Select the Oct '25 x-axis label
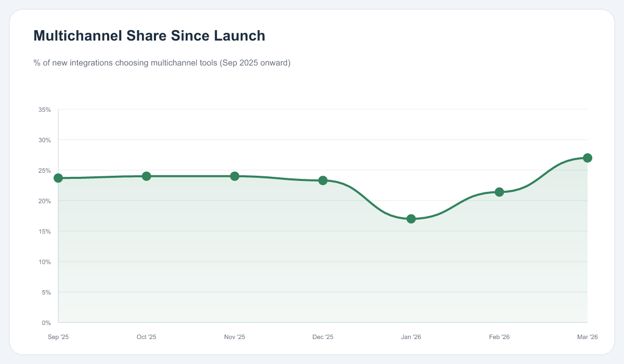The image size is (624, 364). 146,336
